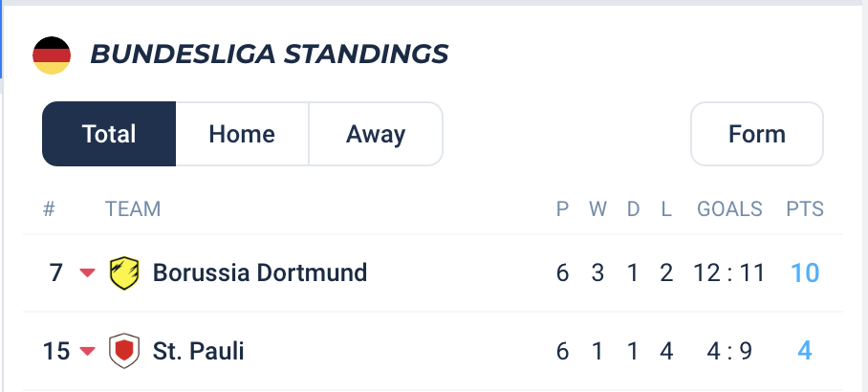Click red down arrow beside position 7
The image size is (868, 392).
pyautogui.click(x=87, y=272)
